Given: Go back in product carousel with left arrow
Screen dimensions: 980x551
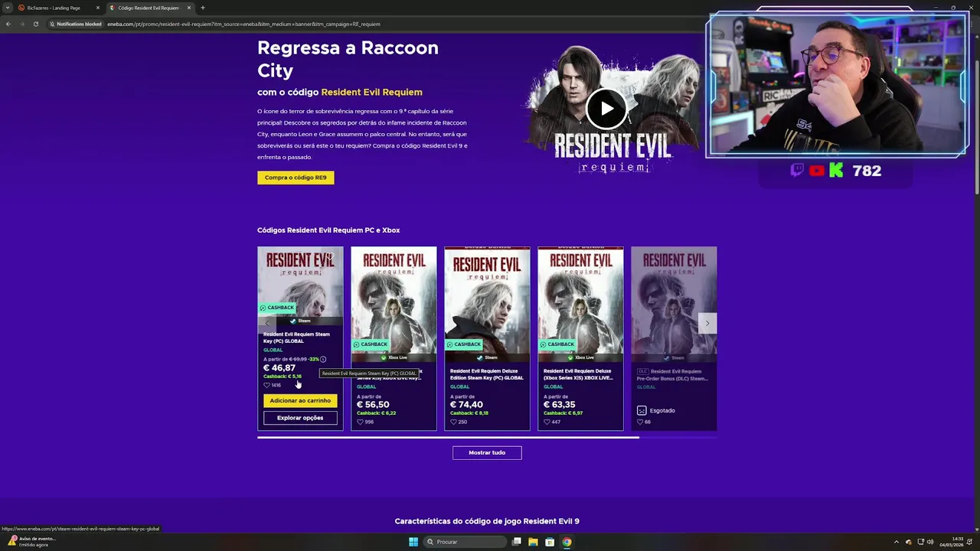Looking at the screenshot, I should 266,323.
